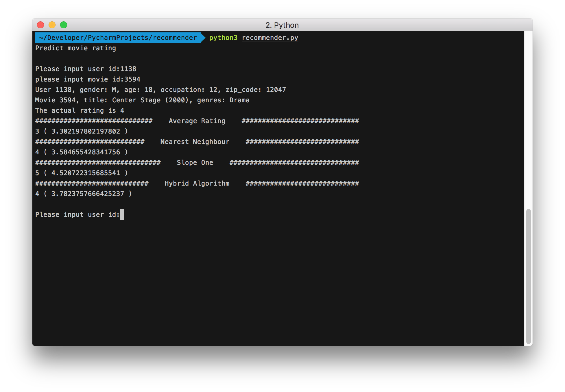565x392 pixels.
Task: Minimize the terminal with the yellow button
Action: (52, 25)
